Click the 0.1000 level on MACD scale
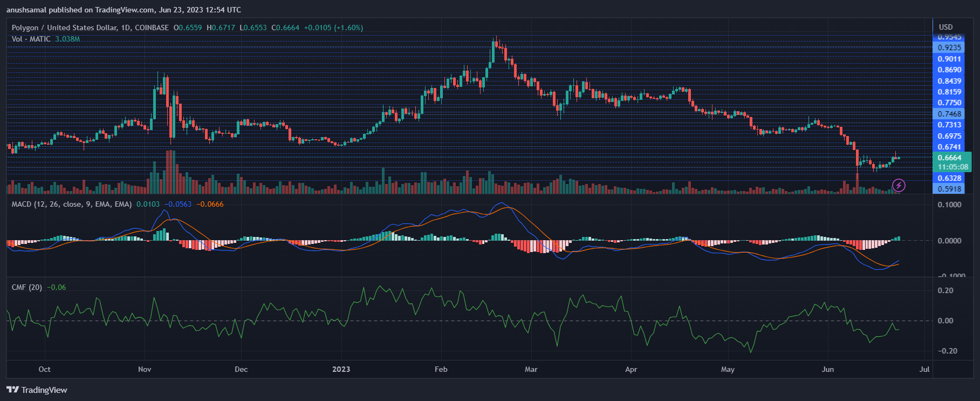The image size is (980, 401). point(949,205)
